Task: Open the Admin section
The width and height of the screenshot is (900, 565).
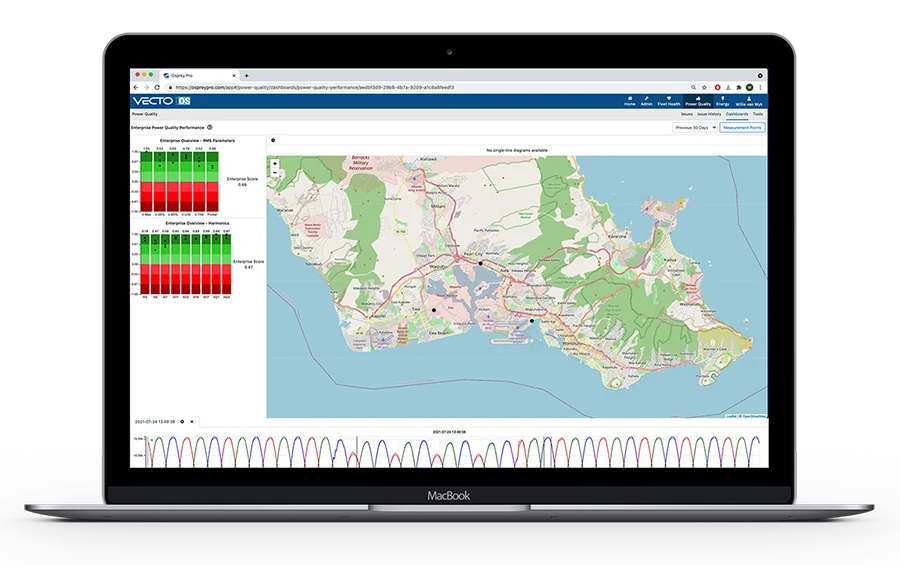Action: (x=646, y=101)
